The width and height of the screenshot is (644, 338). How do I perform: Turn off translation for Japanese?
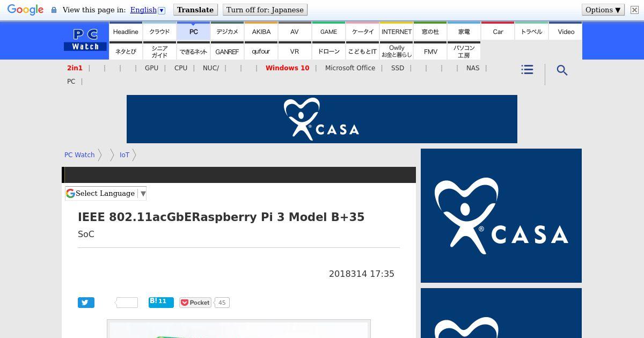(x=265, y=10)
